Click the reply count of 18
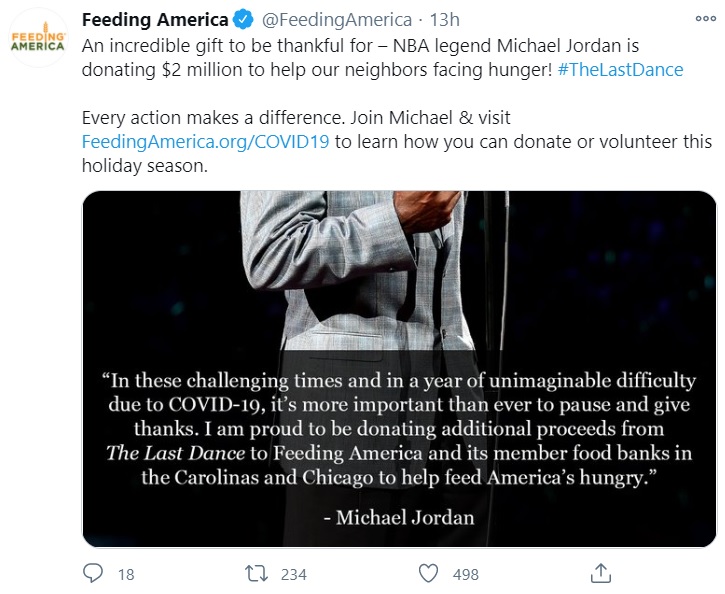The image size is (725, 594). (126, 575)
